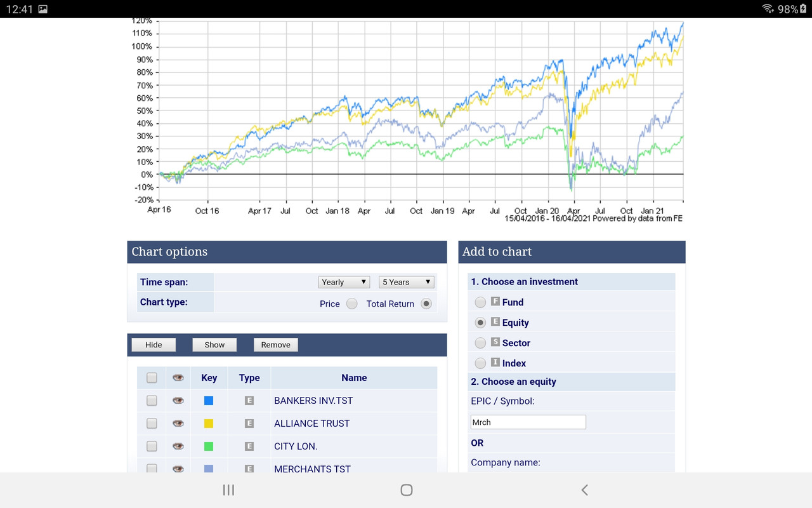This screenshot has width=812, height=508.
Task: Click the E type icon for ALLIANCE TRUST
Action: (249, 424)
